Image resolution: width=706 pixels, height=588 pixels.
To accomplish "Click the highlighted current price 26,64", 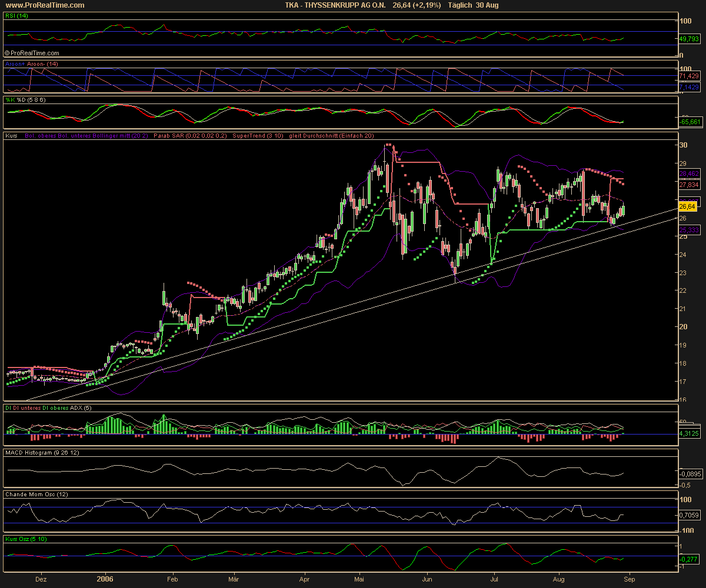I will [688, 207].
